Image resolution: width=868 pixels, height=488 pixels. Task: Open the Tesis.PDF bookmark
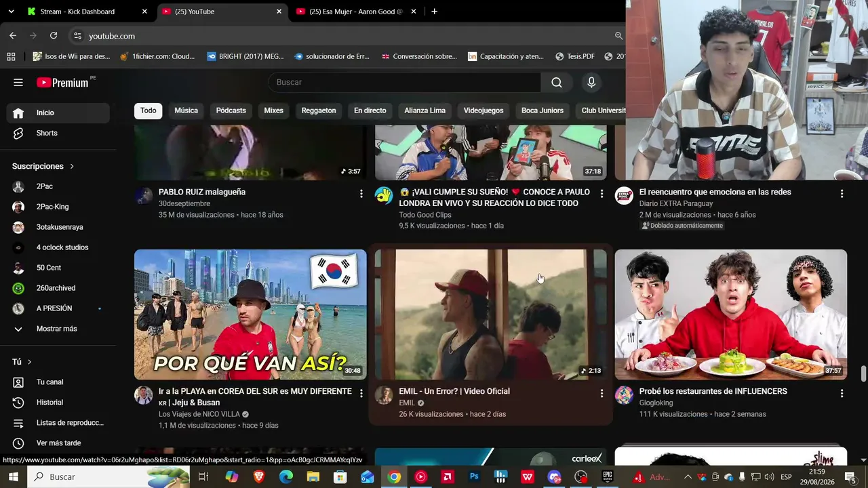(x=574, y=56)
